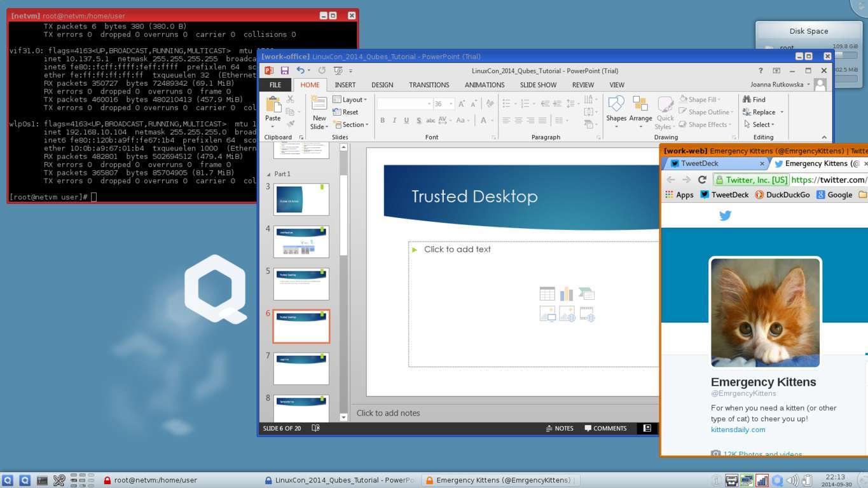Switch to the INSERT ribbon tab
Image resolution: width=868 pixels, height=488 pixels.
click(345, 85)
